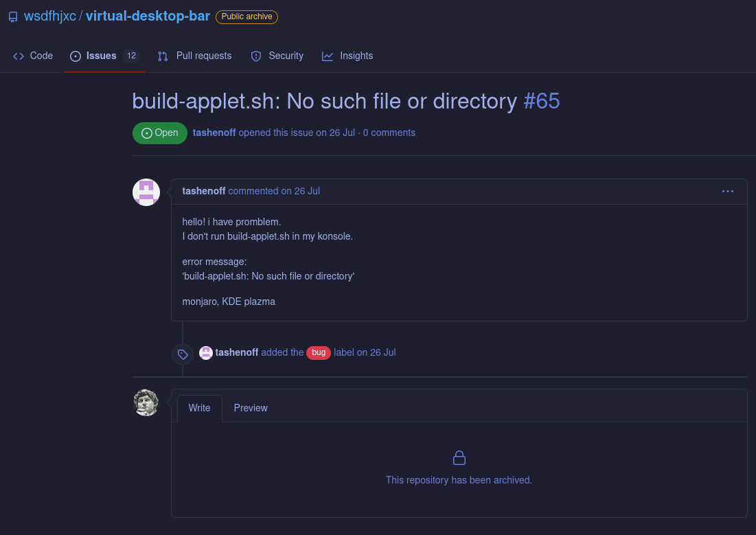The image size is (756, 535).
Task: Open tashenoff link in comment header
Action: pyautogui.click(x=204, y=191)
